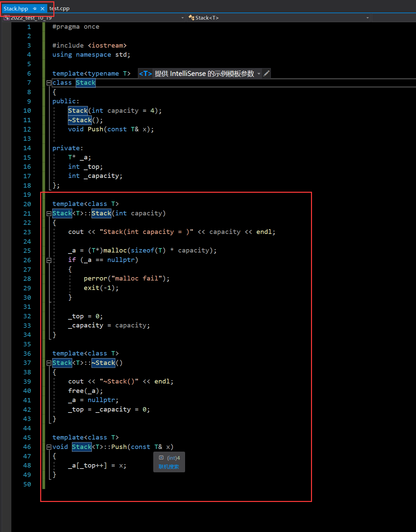Collapse the Push function definition
Image resolution: width=416 pixels, height=532 pixels.
point(49,447)
